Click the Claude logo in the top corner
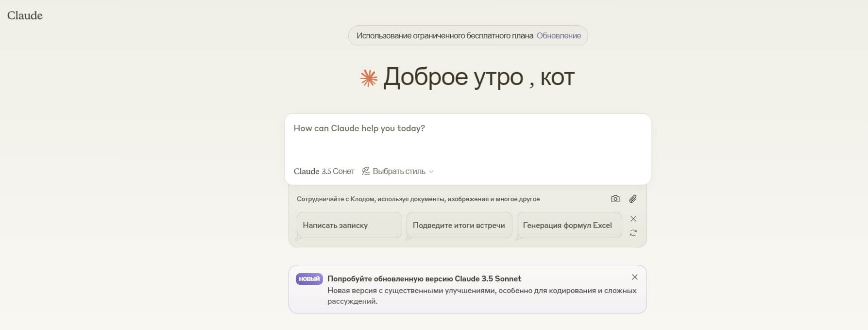868x330 pixels. [x=25, y=16]
